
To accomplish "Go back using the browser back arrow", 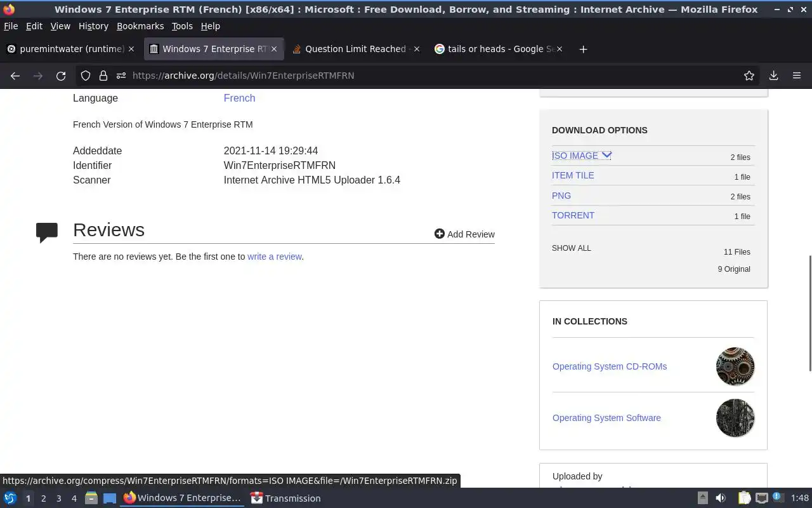I will click(15, 76).
